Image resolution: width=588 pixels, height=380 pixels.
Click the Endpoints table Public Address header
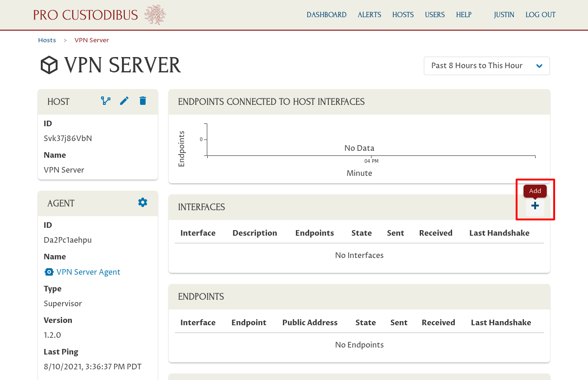pos(310,322)
